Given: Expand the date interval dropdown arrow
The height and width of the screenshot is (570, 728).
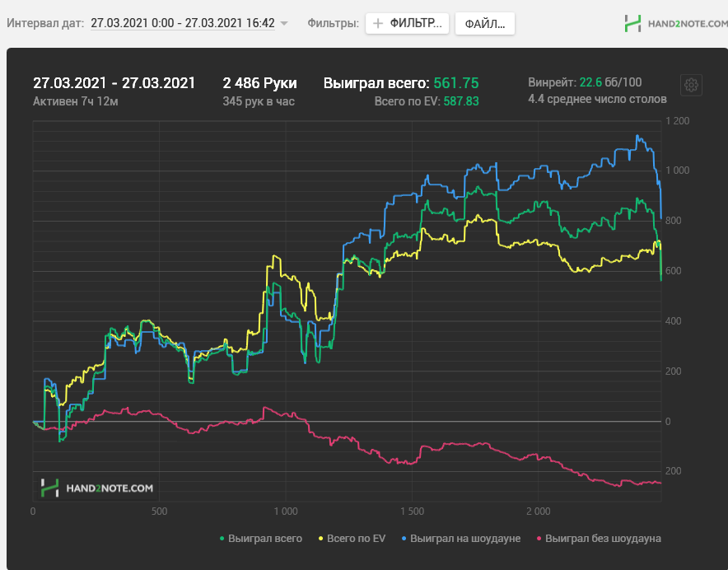Looking at the screenshot, I should (x=284, y=23).
